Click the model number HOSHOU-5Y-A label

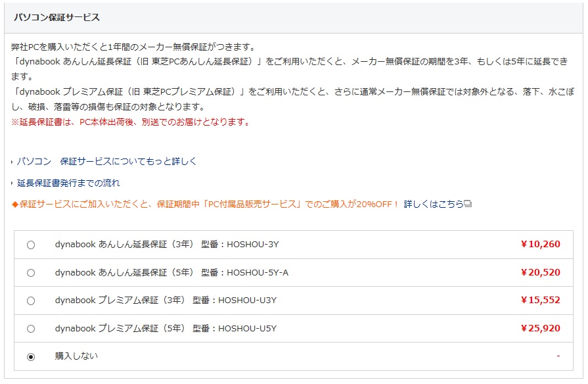point(258,272)
